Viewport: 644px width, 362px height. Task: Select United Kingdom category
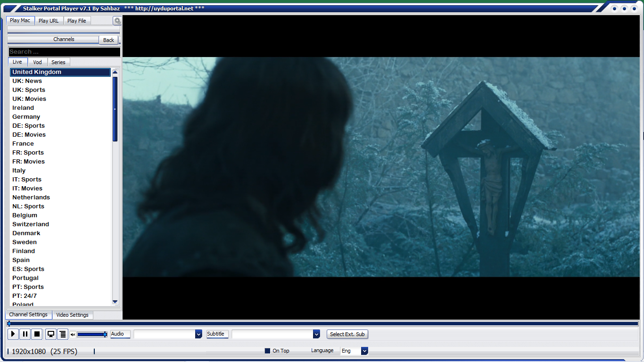click(x=60, y=72)
